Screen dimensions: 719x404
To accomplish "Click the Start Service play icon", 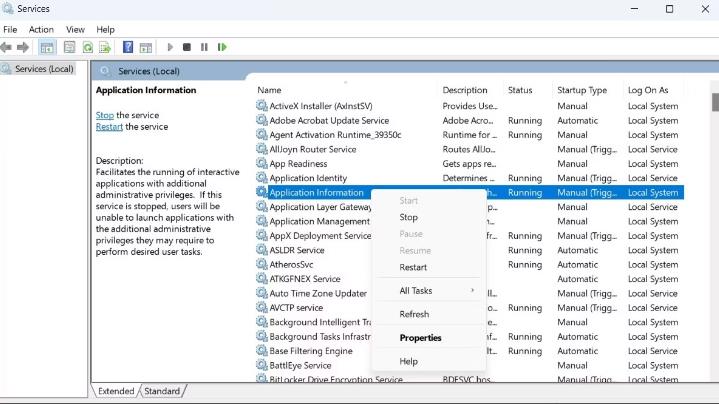I will 170,47.
